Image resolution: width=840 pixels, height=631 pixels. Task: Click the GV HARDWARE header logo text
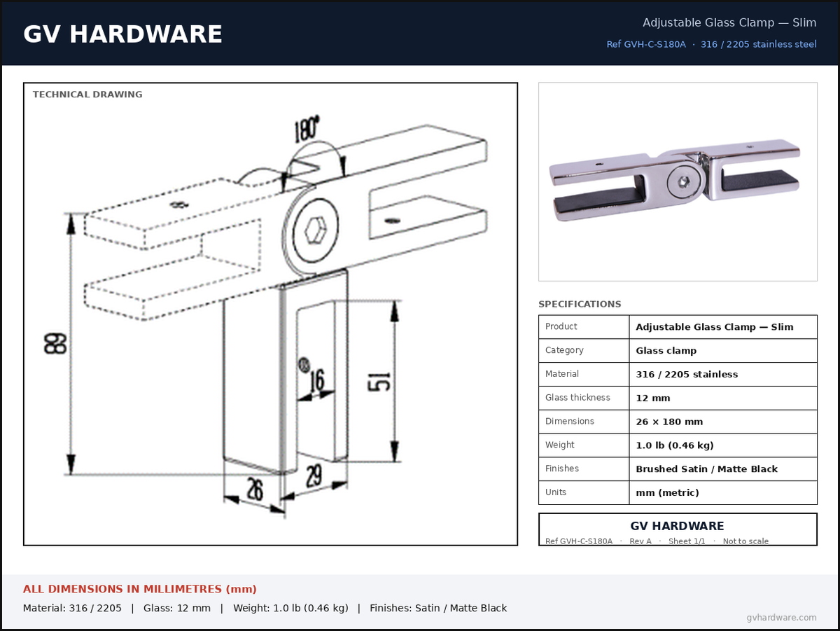[x=122, y=34]
